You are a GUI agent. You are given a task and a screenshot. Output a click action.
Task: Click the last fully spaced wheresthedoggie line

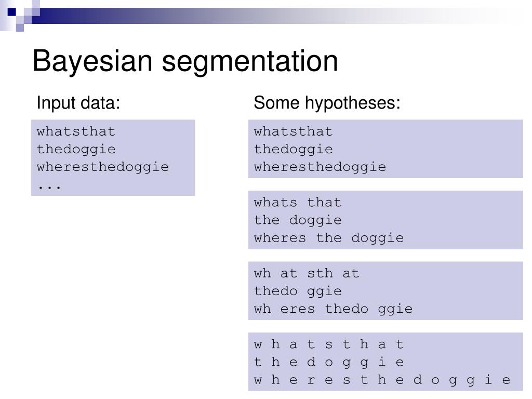pyautogui.click(x=382, y=380)
